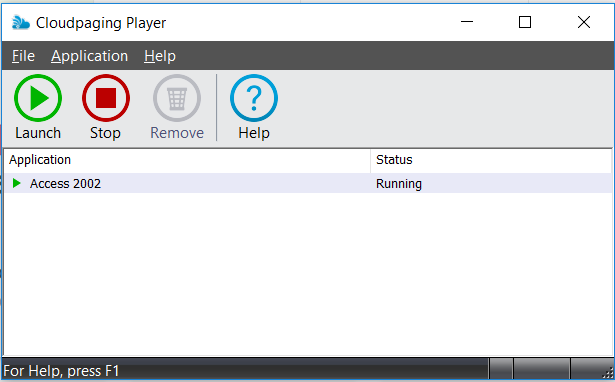Click the Running status cell
The image size is (615, 382).
point(399,184)
